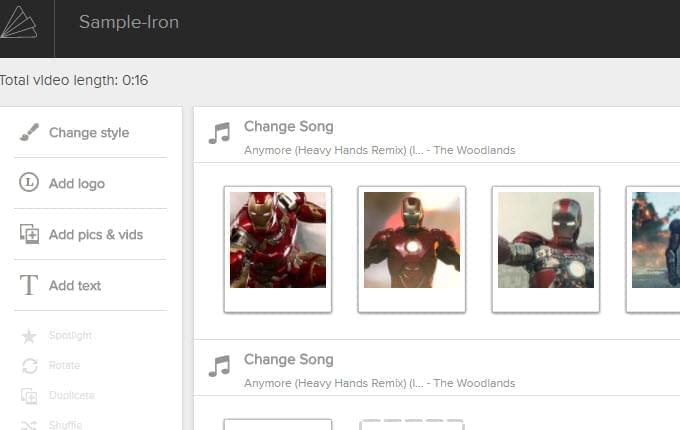Open the first Change Song link

pyautogui.click(x=288, y=127)
